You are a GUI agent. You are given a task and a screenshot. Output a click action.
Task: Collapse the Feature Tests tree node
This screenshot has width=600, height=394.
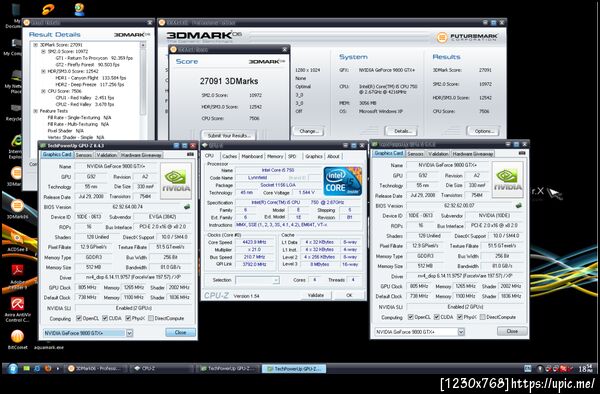pyautogui.click(x=35, y=111)
